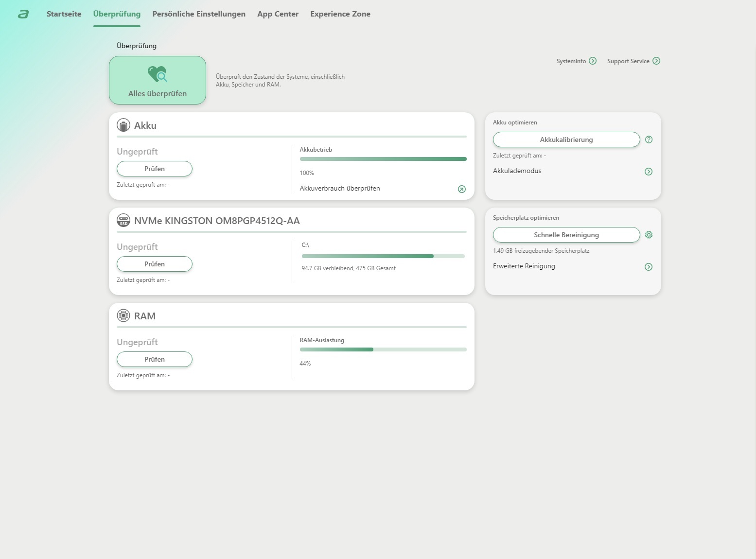Click the SSD icon beside NVMe KINGSTON

click(123, 221)
